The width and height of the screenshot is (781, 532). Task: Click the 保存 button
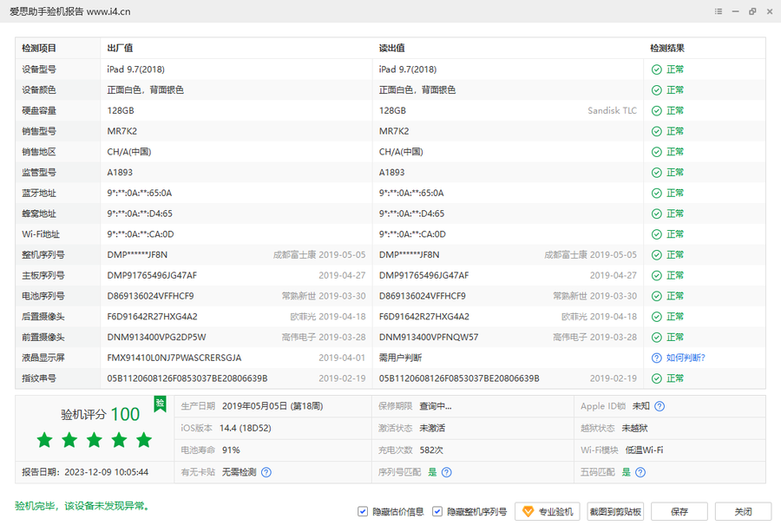point(679,512)
